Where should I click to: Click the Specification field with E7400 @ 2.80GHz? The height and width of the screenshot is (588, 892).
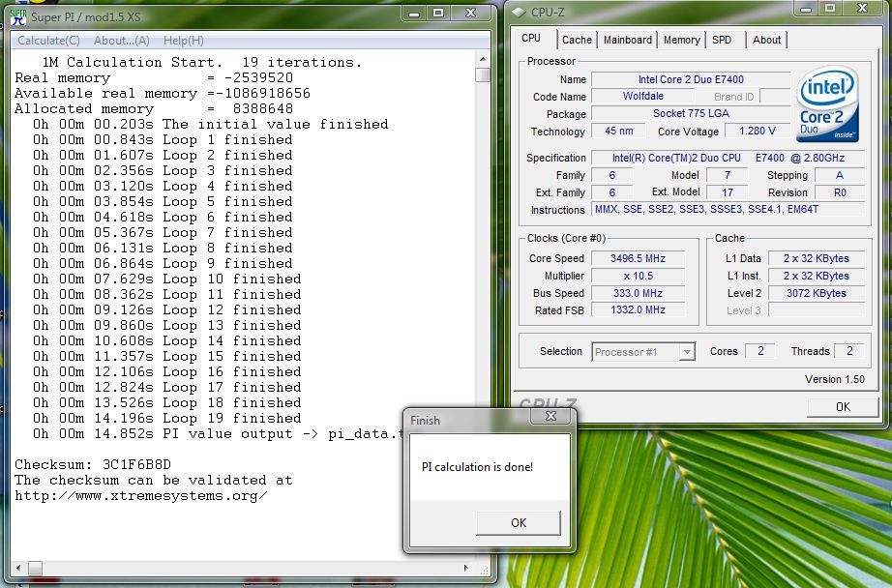tap(728, 158)
